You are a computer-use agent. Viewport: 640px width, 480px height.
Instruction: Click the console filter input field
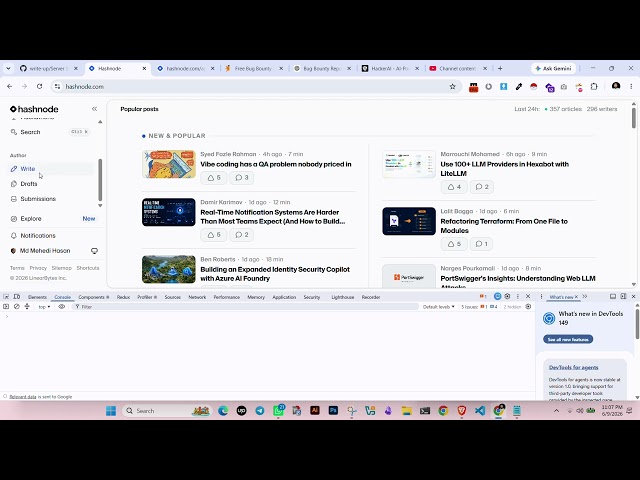(247, 307)
